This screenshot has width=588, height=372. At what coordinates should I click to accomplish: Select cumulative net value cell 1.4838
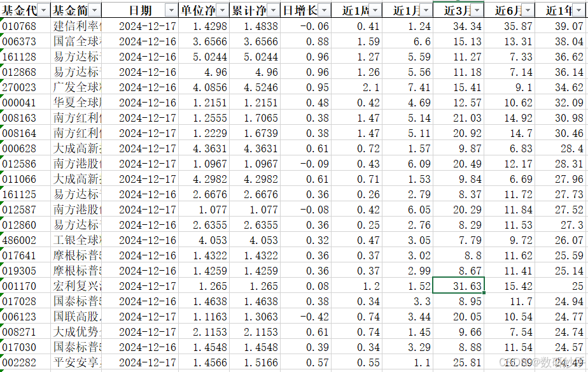[x=255, y=26]
